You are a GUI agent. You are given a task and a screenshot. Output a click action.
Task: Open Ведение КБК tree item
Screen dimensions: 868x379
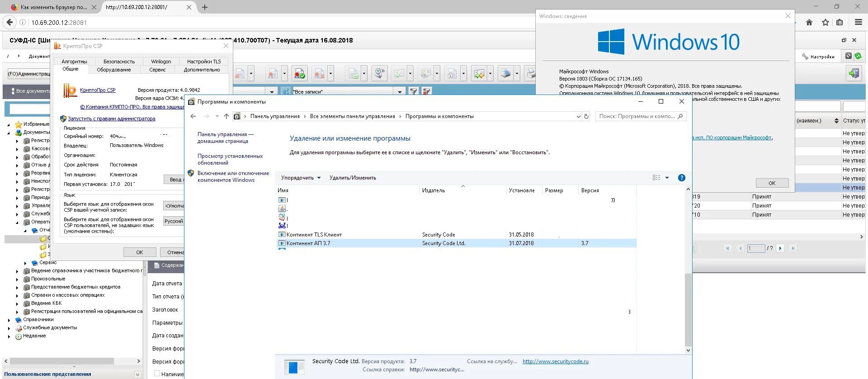coord(46,303)
